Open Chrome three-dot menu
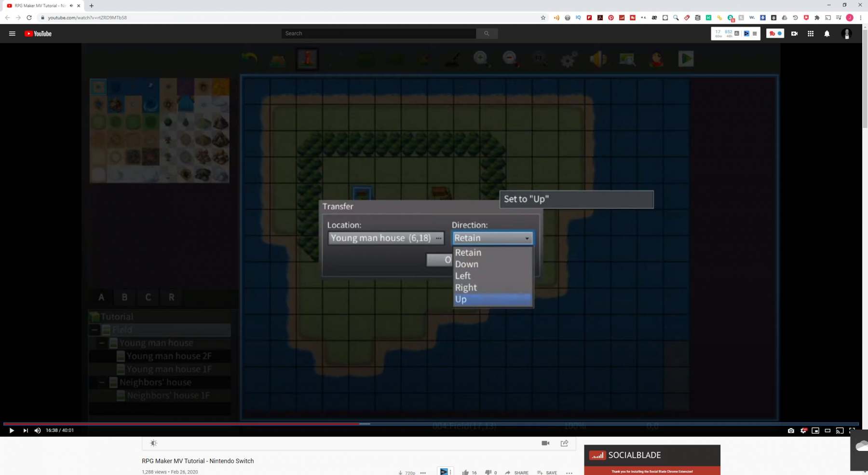Screen dimensions: 868x475 coord(860,18)
